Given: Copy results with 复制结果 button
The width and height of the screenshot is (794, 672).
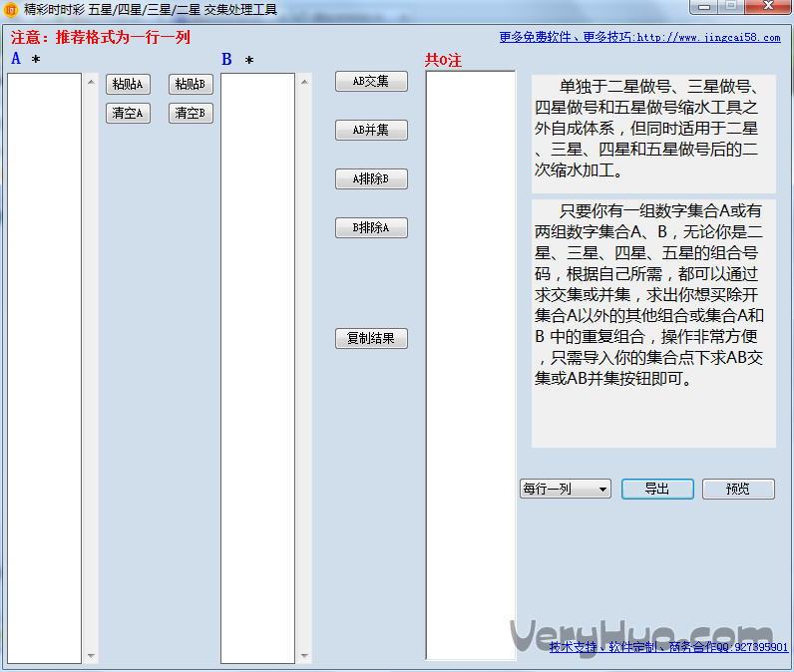Looking at the screenshot, I should (371, 338).
